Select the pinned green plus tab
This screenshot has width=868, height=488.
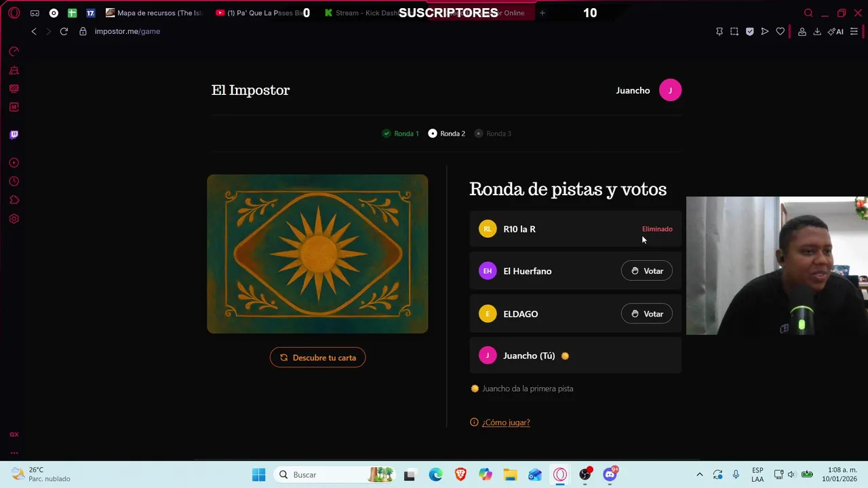[72, 13]
